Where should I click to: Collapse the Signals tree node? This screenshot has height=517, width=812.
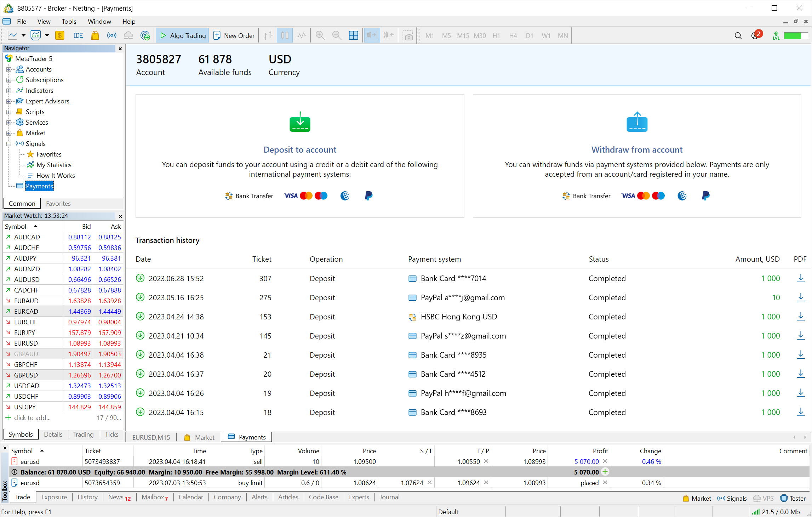click(9, 144)
